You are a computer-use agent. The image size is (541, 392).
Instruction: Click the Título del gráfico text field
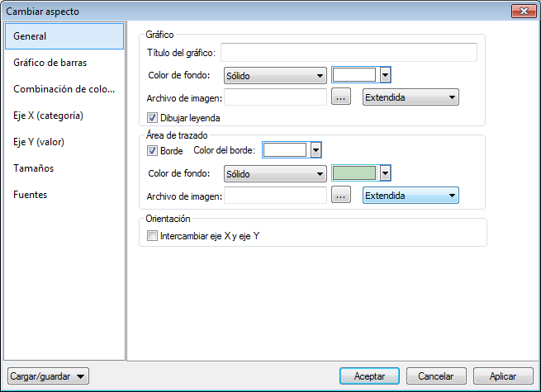349,53
